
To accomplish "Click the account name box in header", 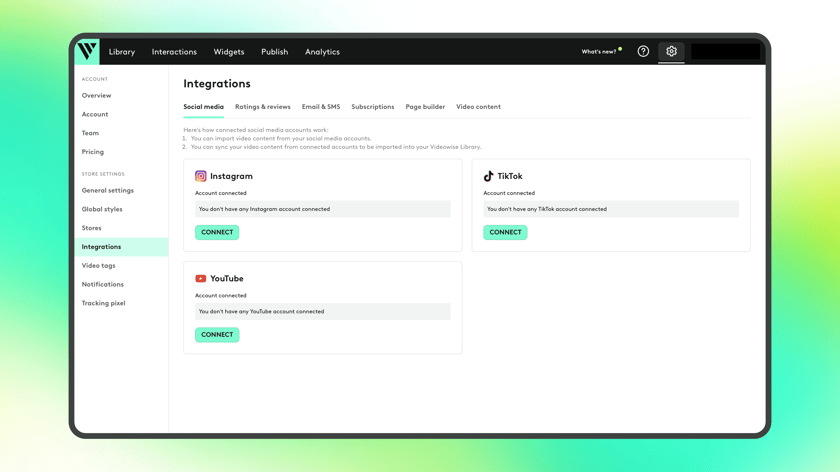I will [x=725, y=52].
